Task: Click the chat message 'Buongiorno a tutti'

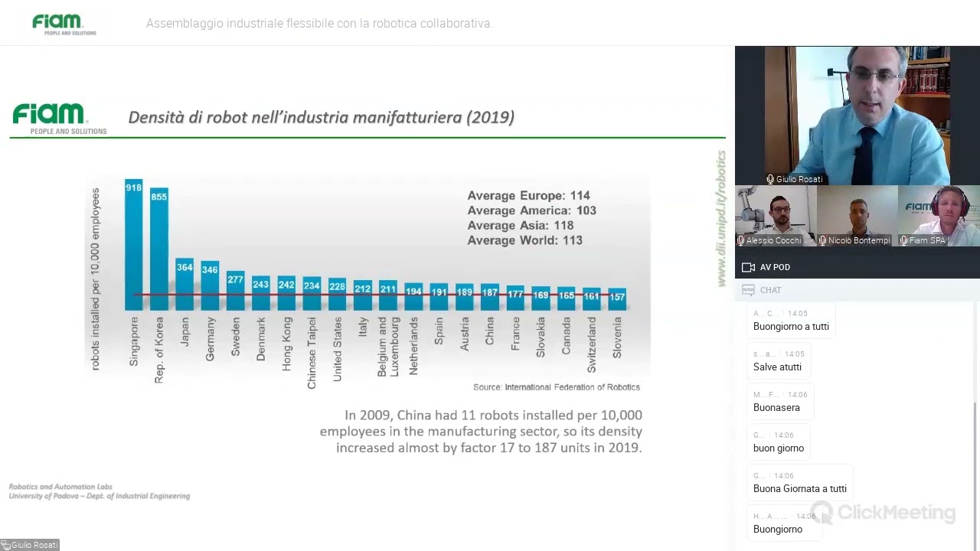Action: (x=791, y=327)
